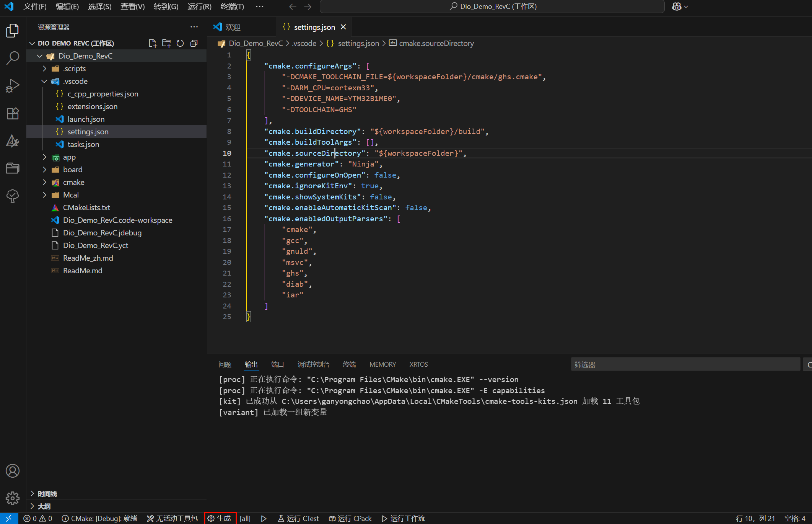Switch to the MEMORY panel tab

point(382,364)
